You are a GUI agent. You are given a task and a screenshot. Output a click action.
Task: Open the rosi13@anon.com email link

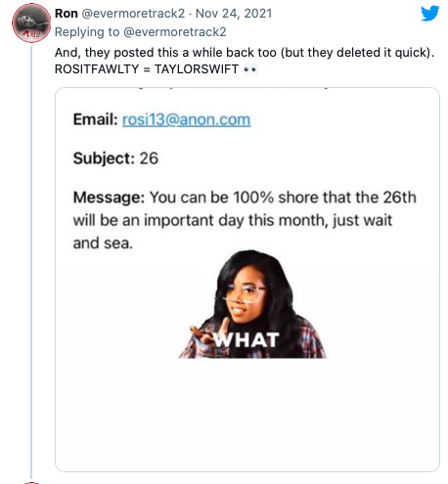tap(186, 119)
